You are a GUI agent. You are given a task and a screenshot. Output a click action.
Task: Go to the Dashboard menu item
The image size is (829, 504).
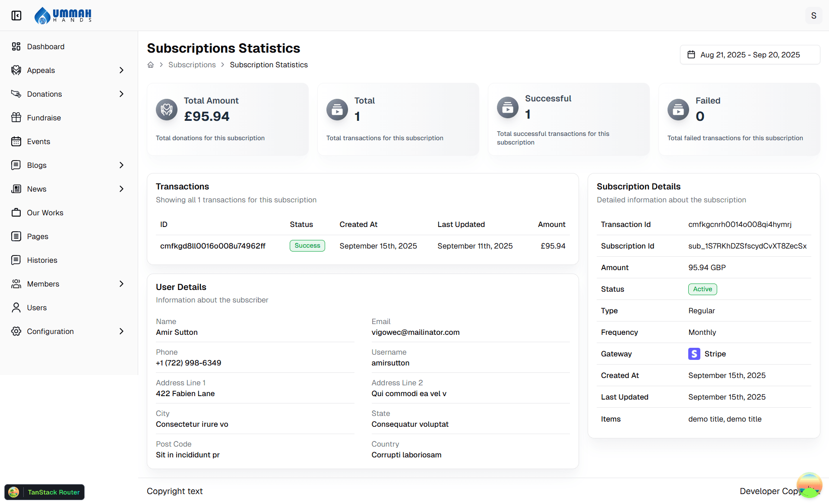pyautogui.click(x=46, y=47)
